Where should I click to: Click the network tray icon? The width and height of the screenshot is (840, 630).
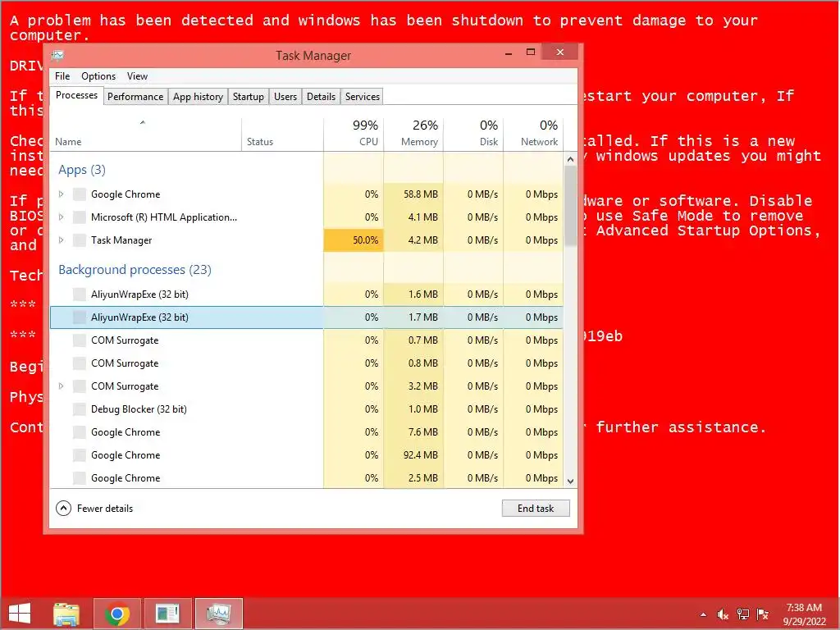(x=743, y=614)
